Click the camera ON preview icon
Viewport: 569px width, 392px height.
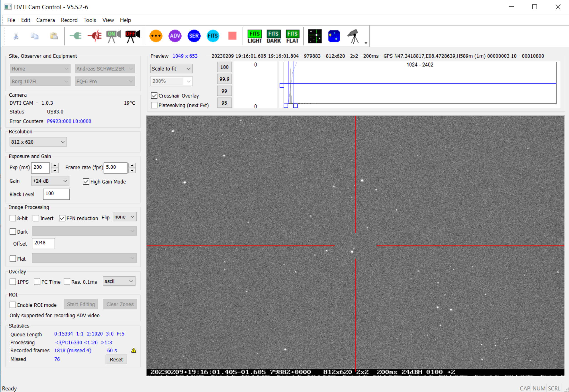coord(113,36)
